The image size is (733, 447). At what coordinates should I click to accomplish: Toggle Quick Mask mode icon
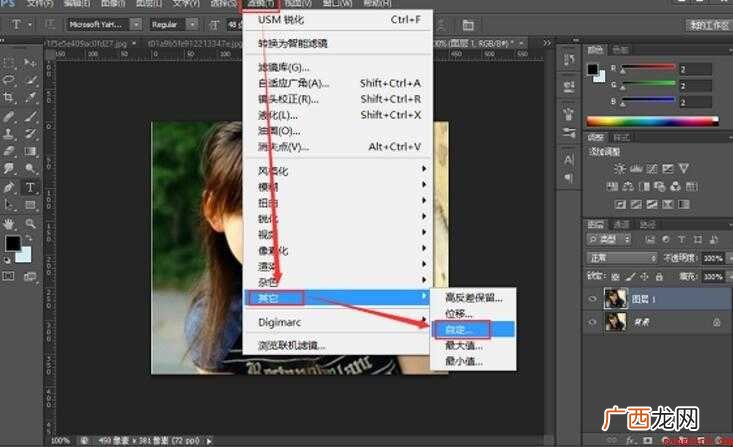point(8,276)
